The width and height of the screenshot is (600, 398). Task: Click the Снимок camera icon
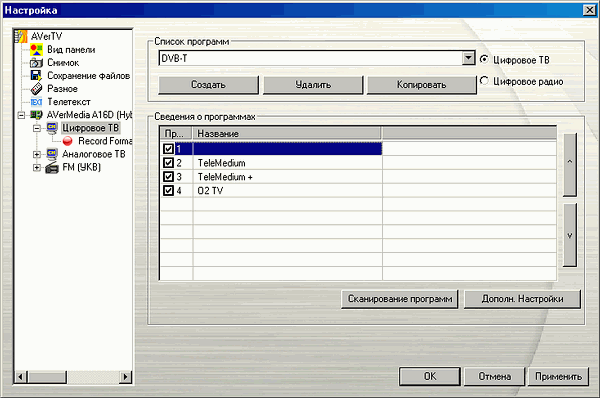(x=36, y=62)
